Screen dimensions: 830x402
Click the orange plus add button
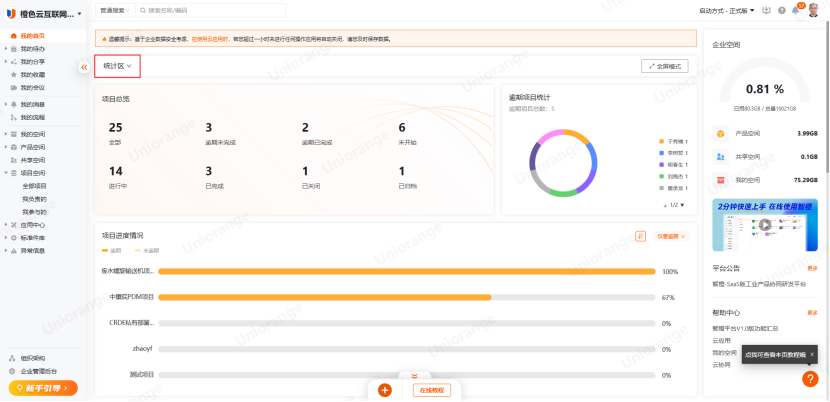click(385, 390)
